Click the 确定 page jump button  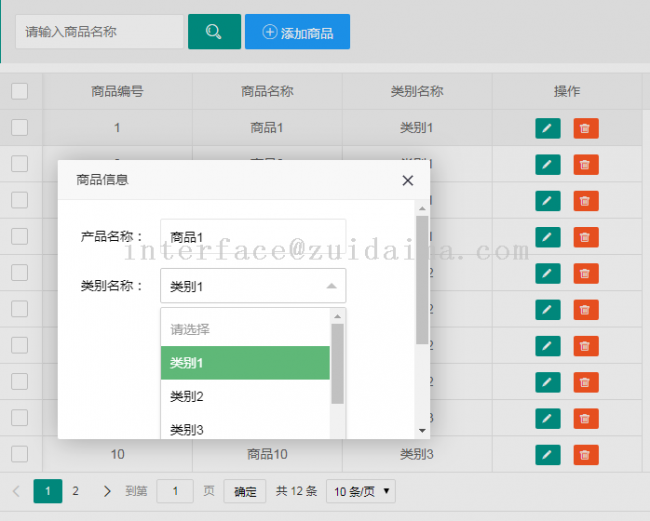click(245, 491)
